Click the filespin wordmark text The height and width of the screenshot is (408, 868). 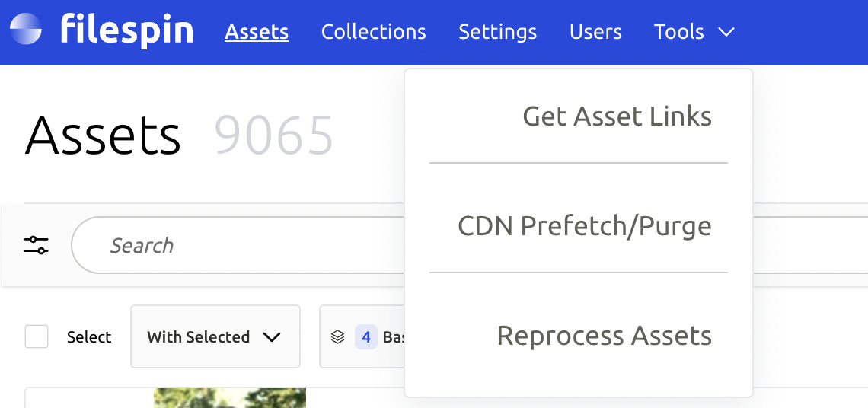pos(126,31)
